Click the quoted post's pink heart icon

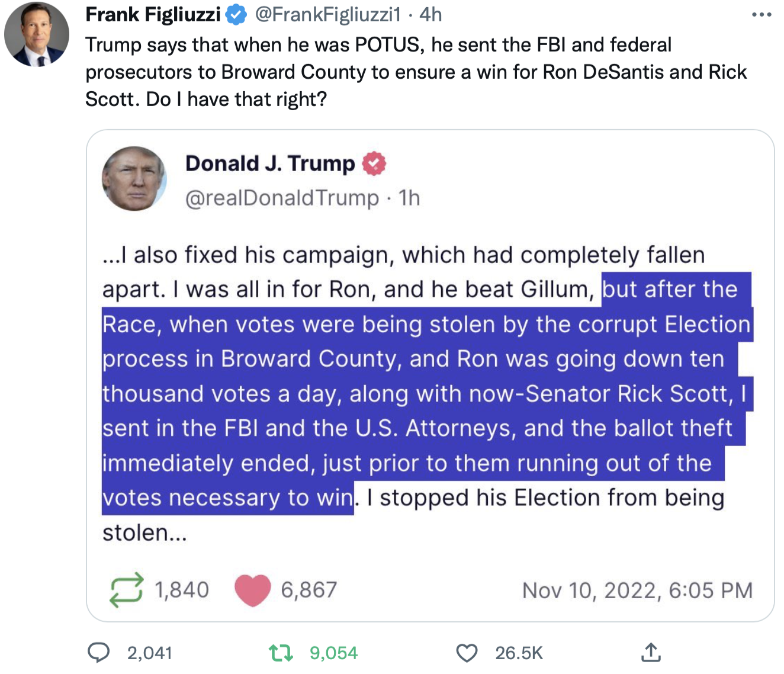click(x=253, y=590)
